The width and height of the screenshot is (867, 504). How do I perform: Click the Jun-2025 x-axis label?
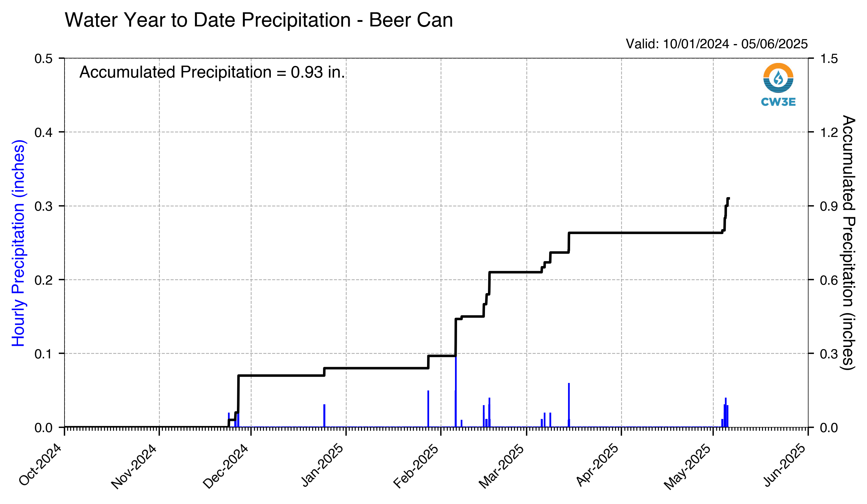coord(785,465)
